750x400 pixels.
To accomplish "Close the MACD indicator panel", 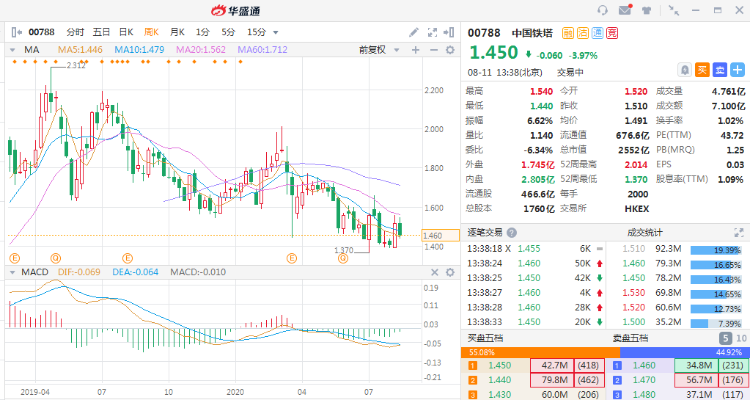I will click(434, 272).
